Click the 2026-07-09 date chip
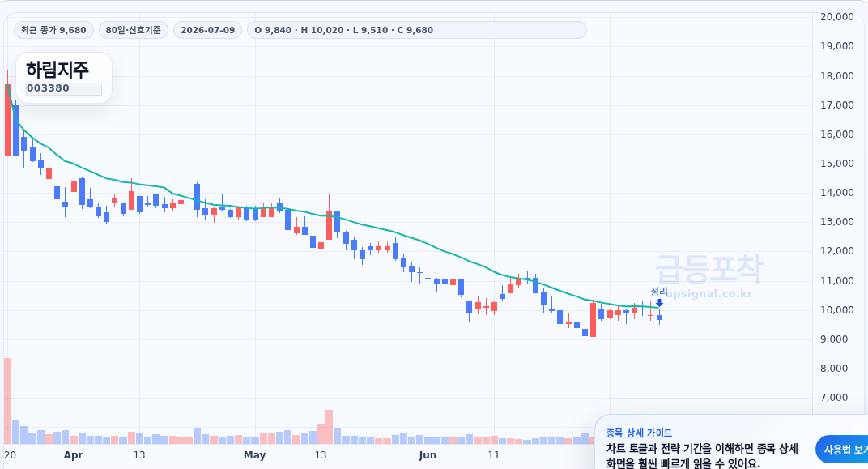Image resolution: width=868 pixels, height=469 pixels. [207, 30]
